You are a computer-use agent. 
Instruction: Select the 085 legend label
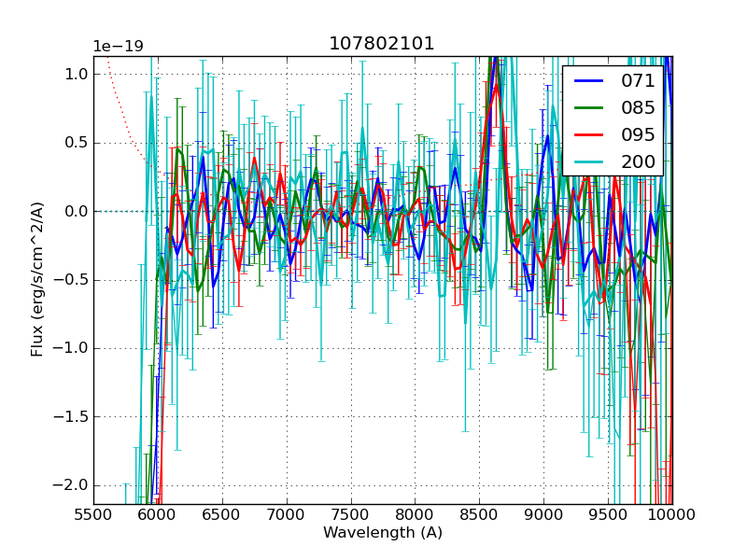(638, 107)
